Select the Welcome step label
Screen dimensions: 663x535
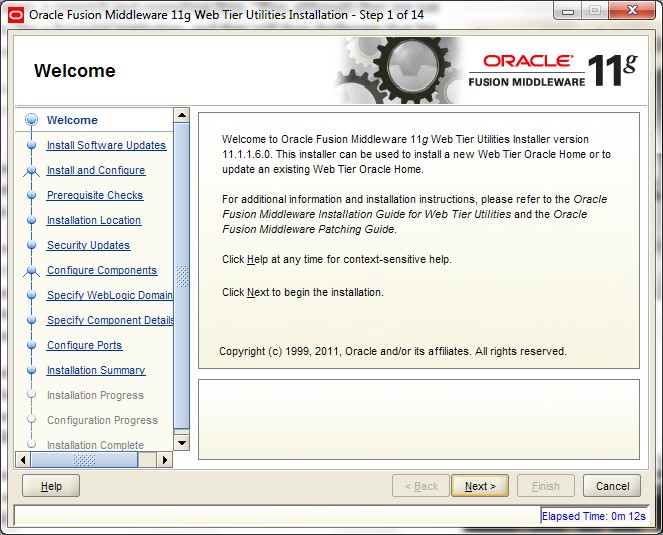tap(72, 120)
